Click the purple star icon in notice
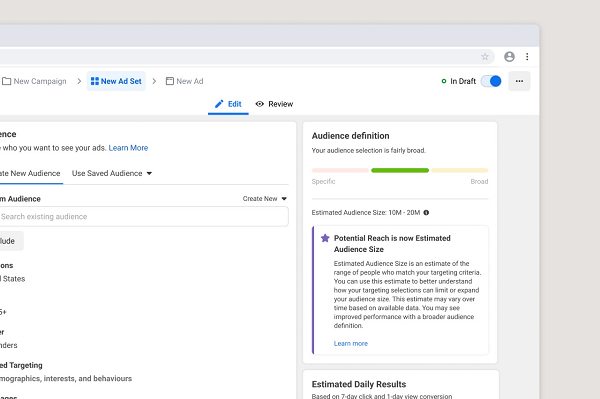 click(x=325, y=238)
